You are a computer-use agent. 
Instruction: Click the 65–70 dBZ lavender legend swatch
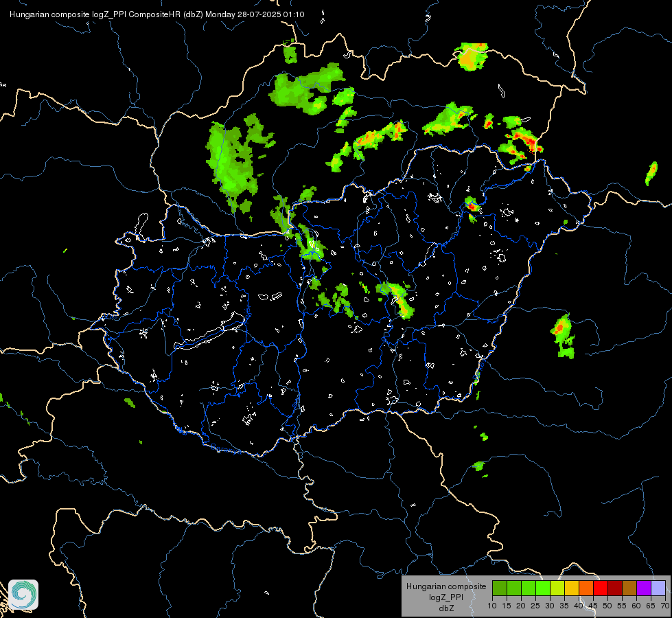(658, 588)
